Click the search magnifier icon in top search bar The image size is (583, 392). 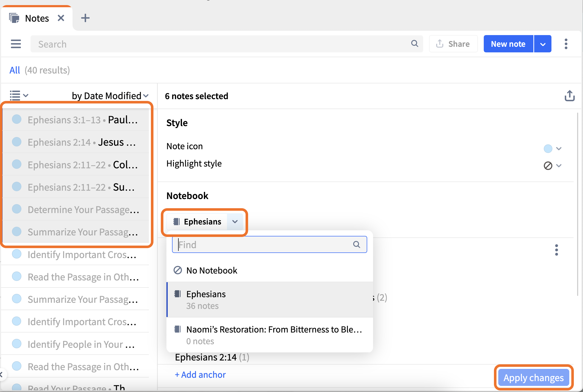tap(415, 44)
